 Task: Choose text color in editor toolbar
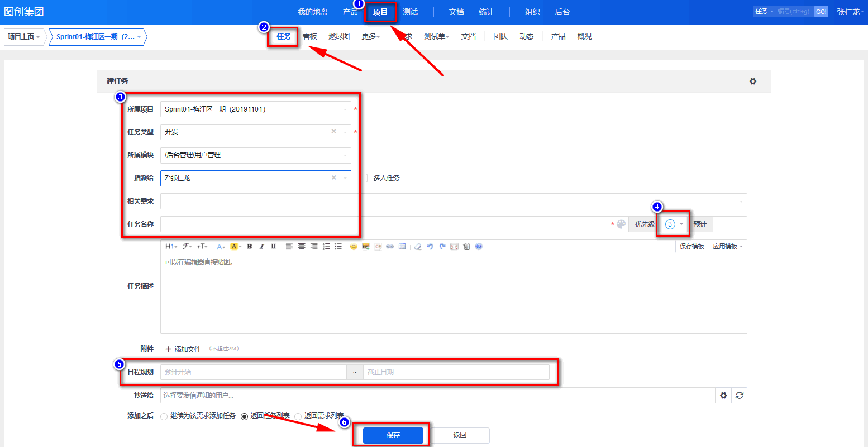point(221,246)
